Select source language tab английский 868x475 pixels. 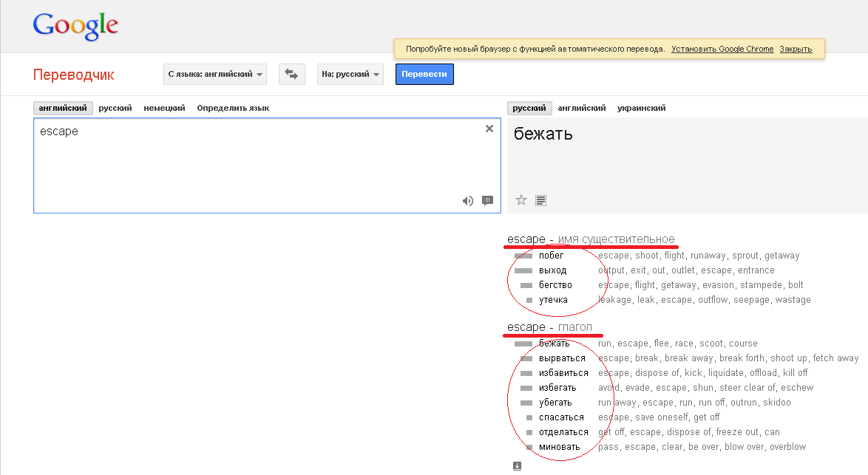(x=63, y=108)
